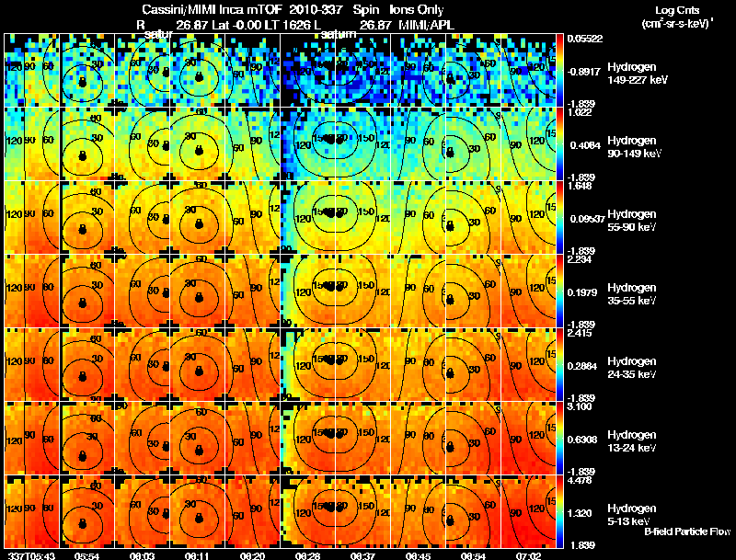Click the colorbar mid value '0.2884'
The height and width of the screenshot is (560, 736).
tap(582, 366)
